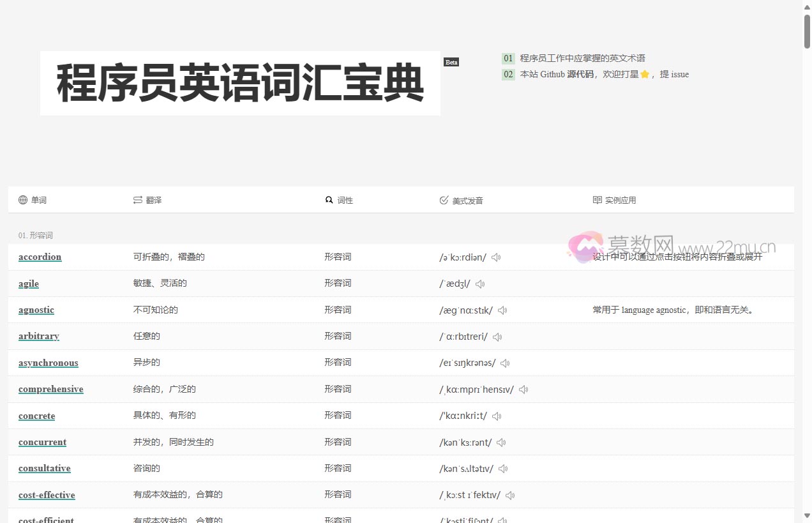Collapse the accordion word entry
812x523 pixels.
point(40,257)
